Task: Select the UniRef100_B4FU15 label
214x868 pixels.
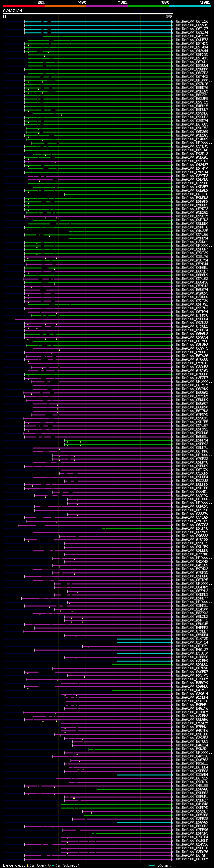Action: (x=192, y=106)
